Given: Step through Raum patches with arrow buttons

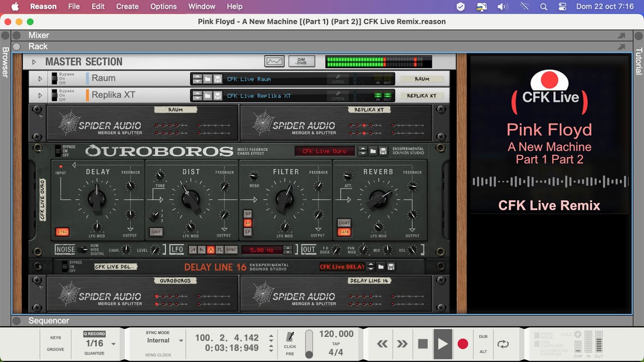Looking at the screenshot, I should pyautogui.click(x=197, y=79).
